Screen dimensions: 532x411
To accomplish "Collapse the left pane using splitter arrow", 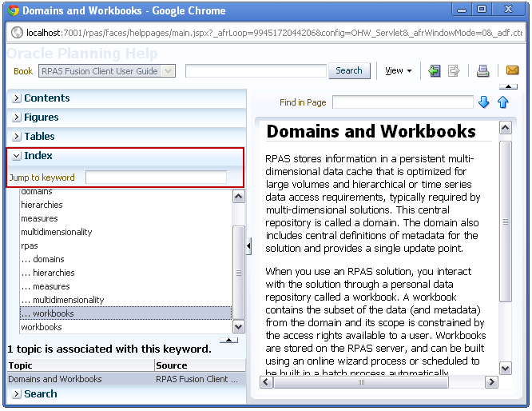I will coord(248,245).
